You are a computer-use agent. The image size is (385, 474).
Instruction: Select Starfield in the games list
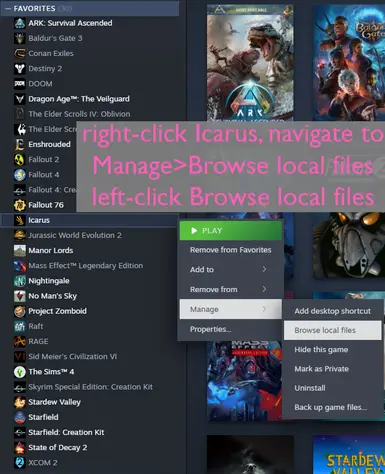[43, 417]
